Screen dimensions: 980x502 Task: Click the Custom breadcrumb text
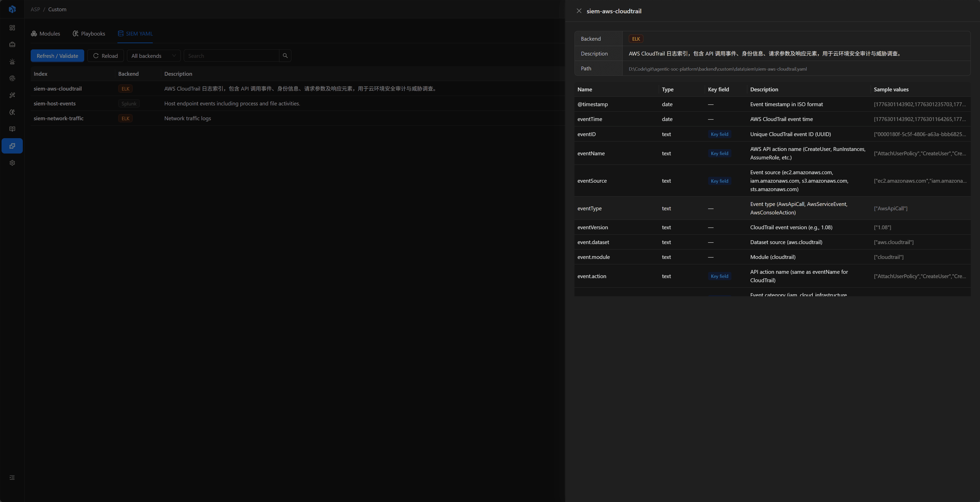click(x=57, y=9)
